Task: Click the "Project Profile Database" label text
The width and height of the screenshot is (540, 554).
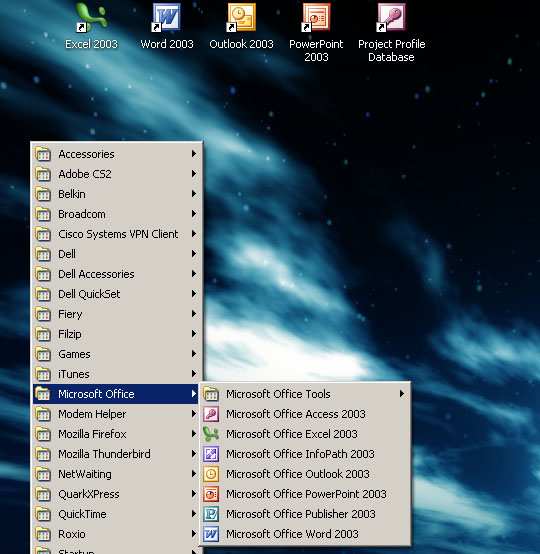Action: click(x=391, y=51)
